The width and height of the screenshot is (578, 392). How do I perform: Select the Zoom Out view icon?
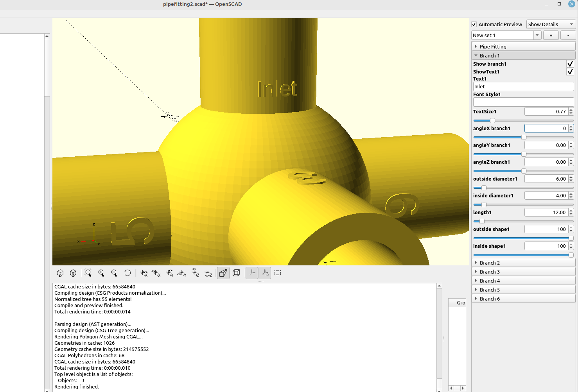[x=114, y=273]
